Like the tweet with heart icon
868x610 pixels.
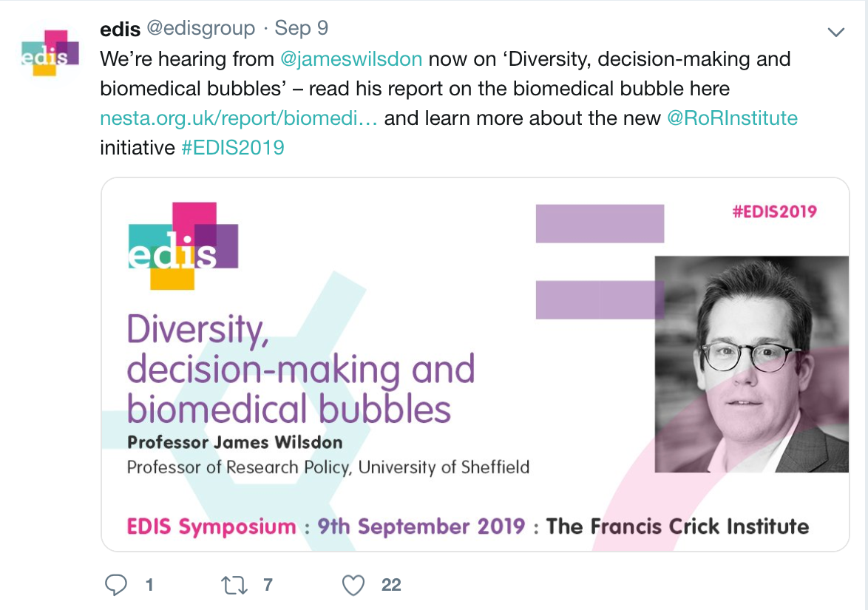(354, 586)
